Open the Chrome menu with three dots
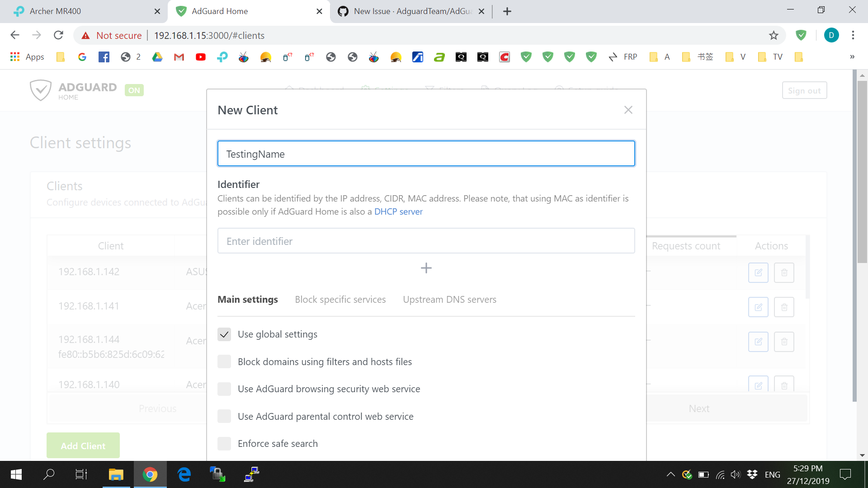Image resolution: width=868 pixels, height=488 pixels. tap(853, 35)
